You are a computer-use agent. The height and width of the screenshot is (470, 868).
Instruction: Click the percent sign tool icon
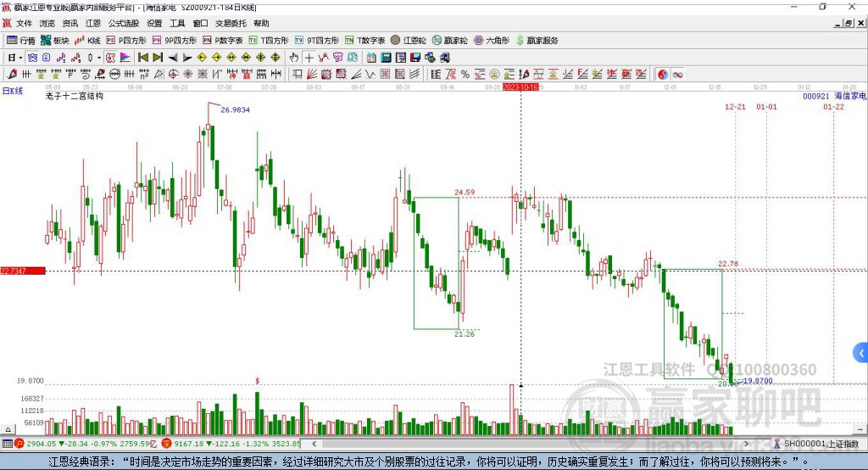tap(465, 75)
